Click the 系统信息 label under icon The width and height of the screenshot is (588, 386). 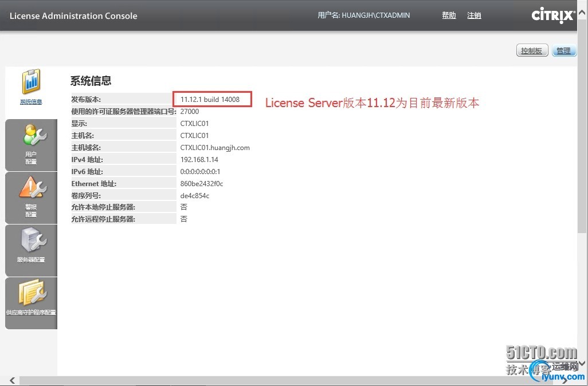(x=31, y=102)
